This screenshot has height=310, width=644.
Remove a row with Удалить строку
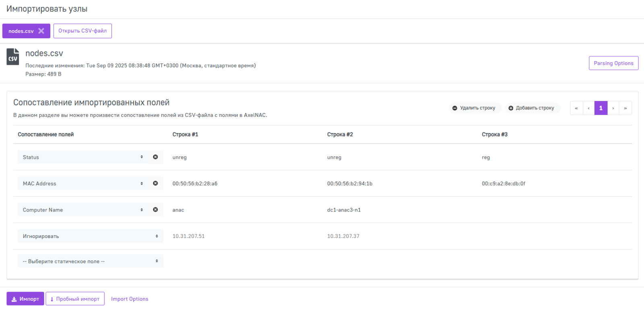[475, 108]
